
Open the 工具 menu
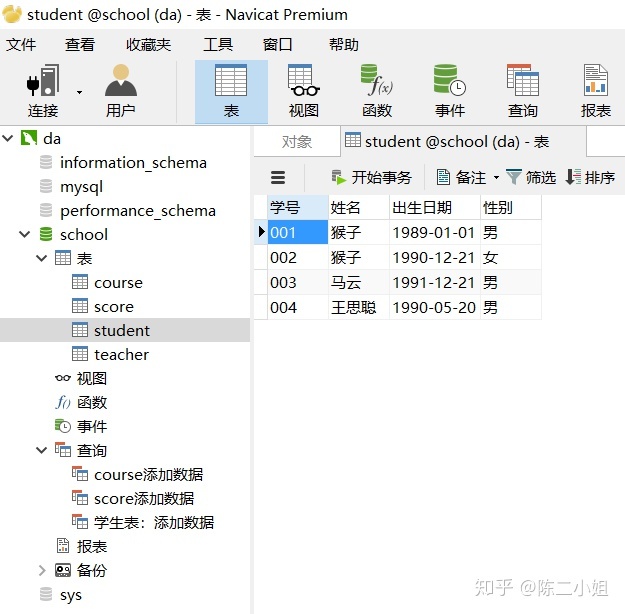[218, 44]
